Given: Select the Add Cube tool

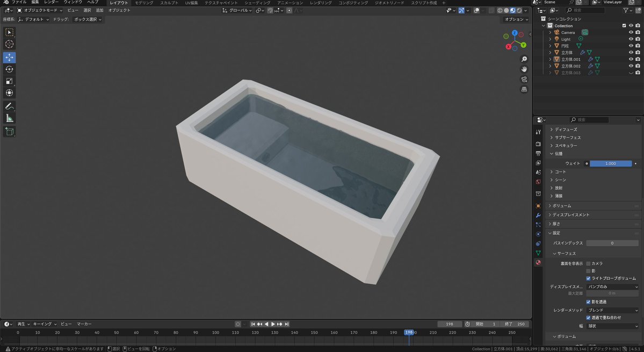Looking at the screenshot, I should tap(9, 132).
